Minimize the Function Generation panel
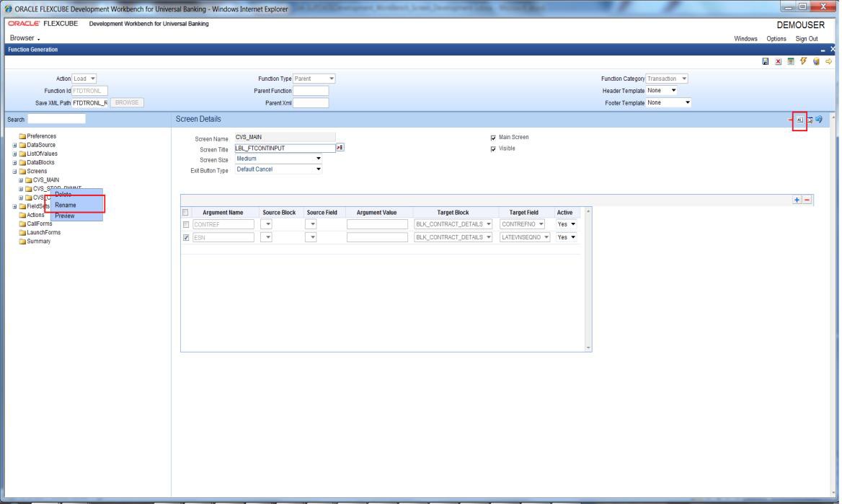Image resolution: width=842 pixels, height=504 pixels. [x=823, y=50]
